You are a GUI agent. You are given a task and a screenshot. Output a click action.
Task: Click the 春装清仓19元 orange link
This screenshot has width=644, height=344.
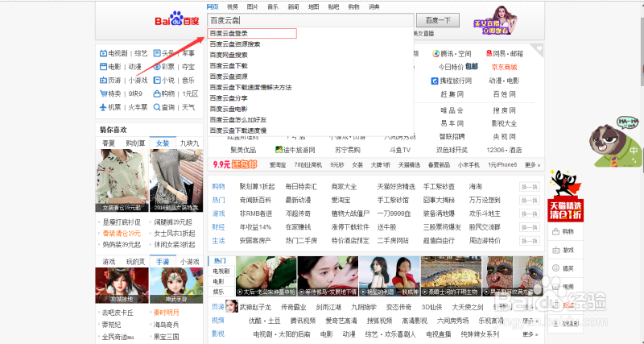(122, 234)
